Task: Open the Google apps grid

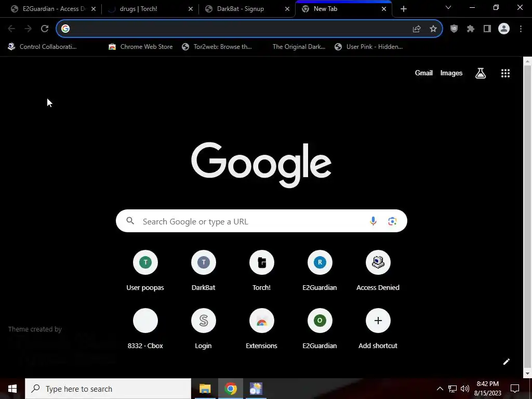Action: 506,73
